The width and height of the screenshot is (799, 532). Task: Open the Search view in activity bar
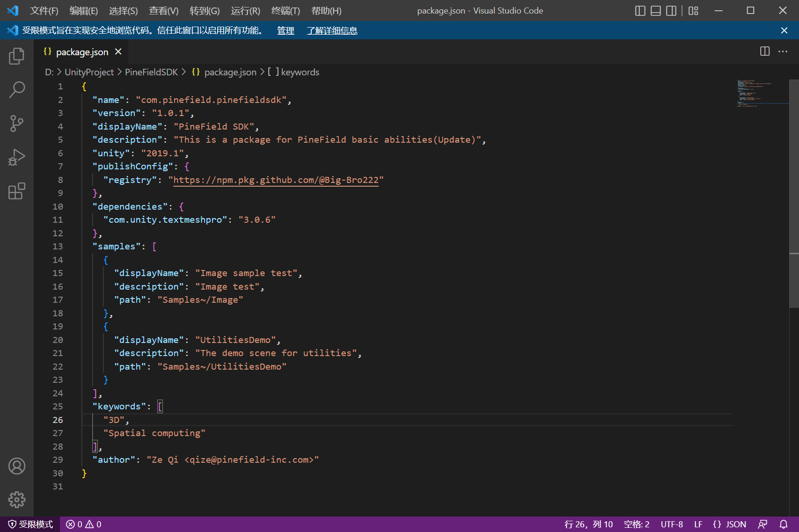[17, 90]
